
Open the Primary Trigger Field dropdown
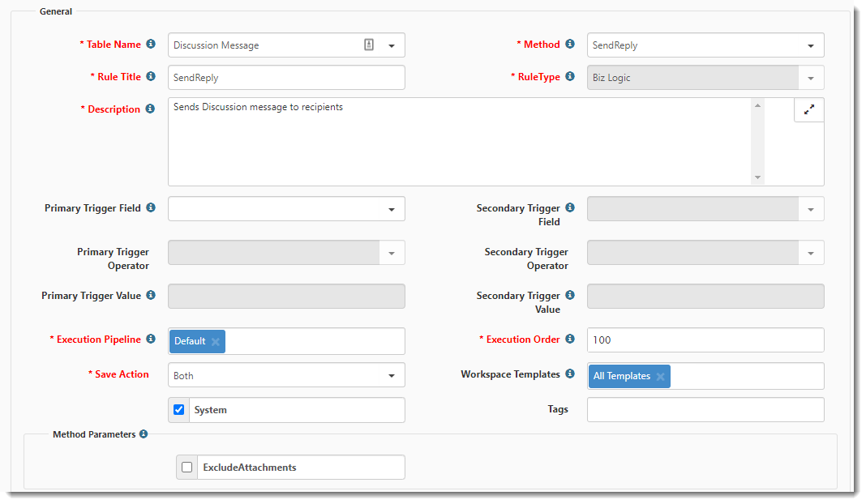coord(391,209)
